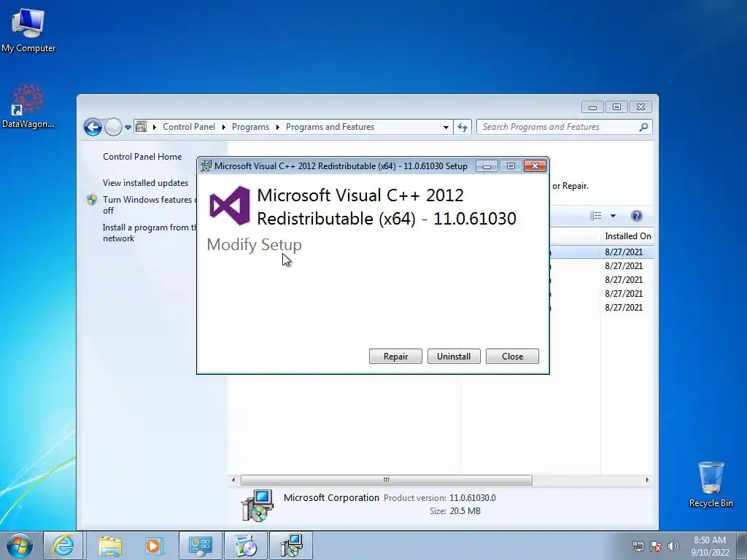Click the left scroll arrow of the programs list
This screenshot has width=747, height=560.
point(233,480)
